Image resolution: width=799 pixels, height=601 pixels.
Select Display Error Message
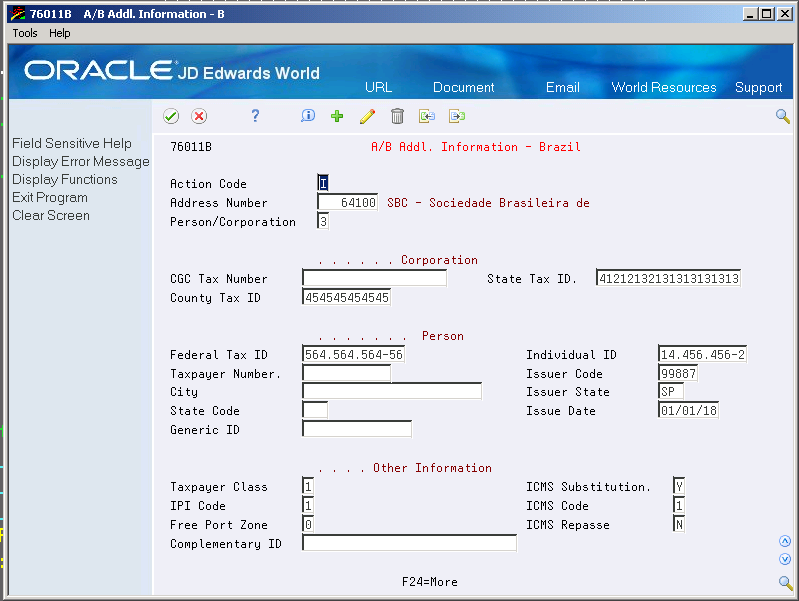point(81,162)
